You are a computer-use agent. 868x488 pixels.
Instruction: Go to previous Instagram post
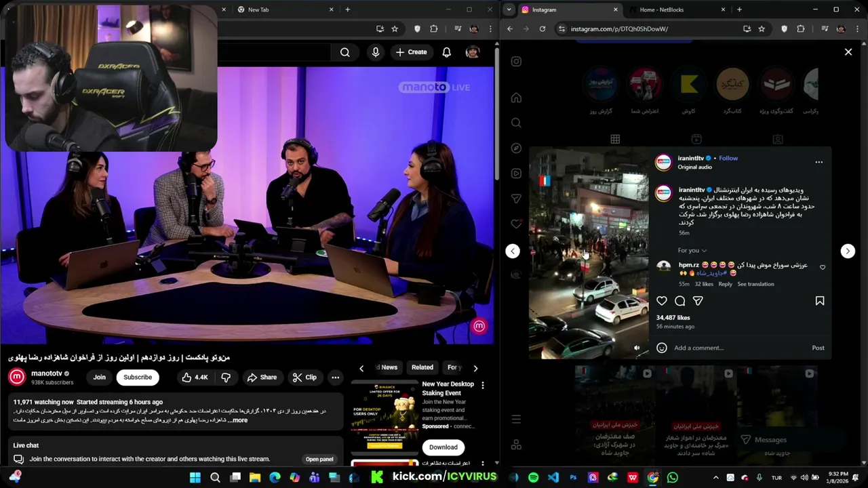(x=513, y=251)
